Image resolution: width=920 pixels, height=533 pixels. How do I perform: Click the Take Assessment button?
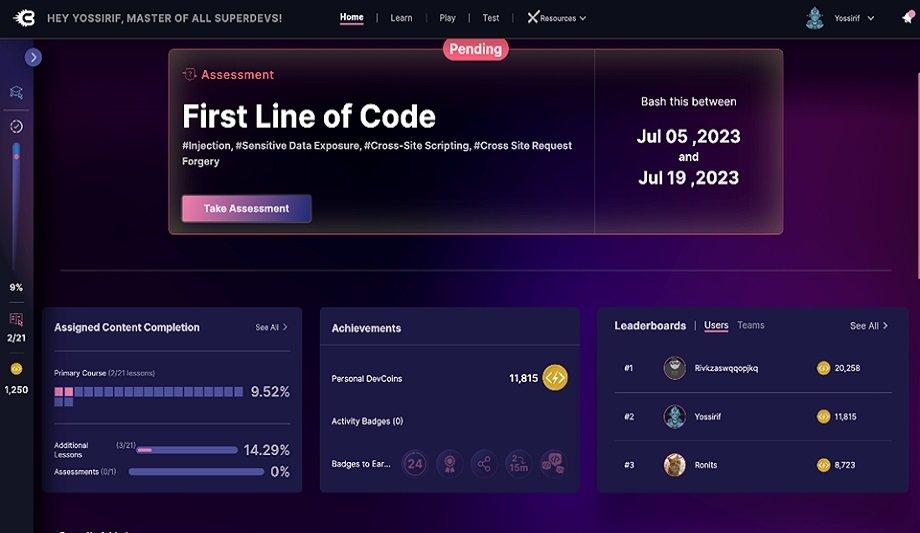click(x=246, y=209)
